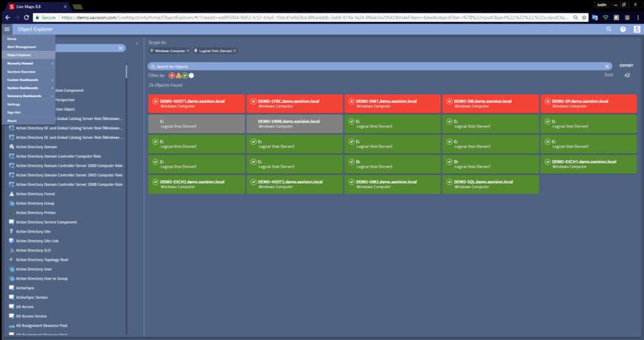Clear the left class search box
Screen dimensions: 644x340
tap(121, 48)
